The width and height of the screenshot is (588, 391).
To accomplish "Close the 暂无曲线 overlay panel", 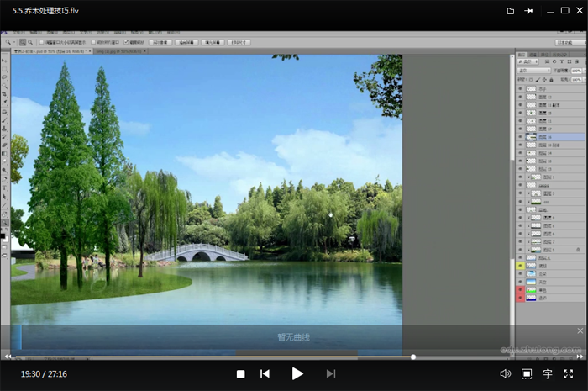I will click(x=580, y=331).
